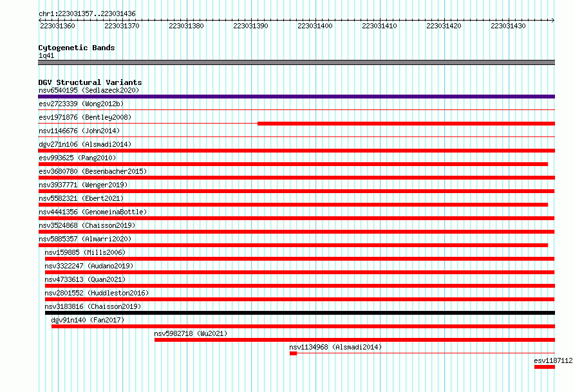Open nsv5582321 (Ebert2021) variant label
Viewport: 573px width, 392px height.
tap(81, 198)
